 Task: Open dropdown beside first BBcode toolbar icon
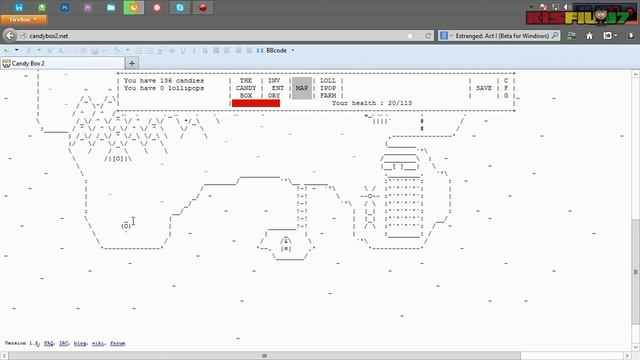click(x=16, y=51)
